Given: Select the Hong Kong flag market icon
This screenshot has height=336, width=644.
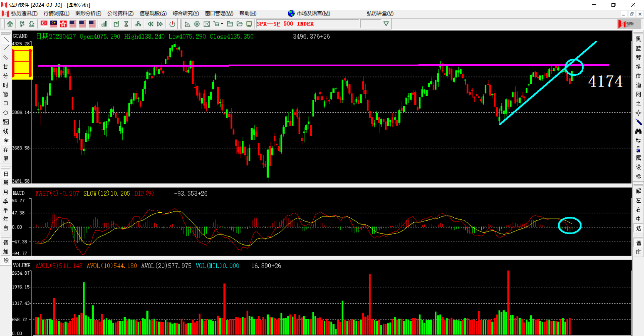Looking at the screenshot, I should pyautogui.click(x=63, y=24).
